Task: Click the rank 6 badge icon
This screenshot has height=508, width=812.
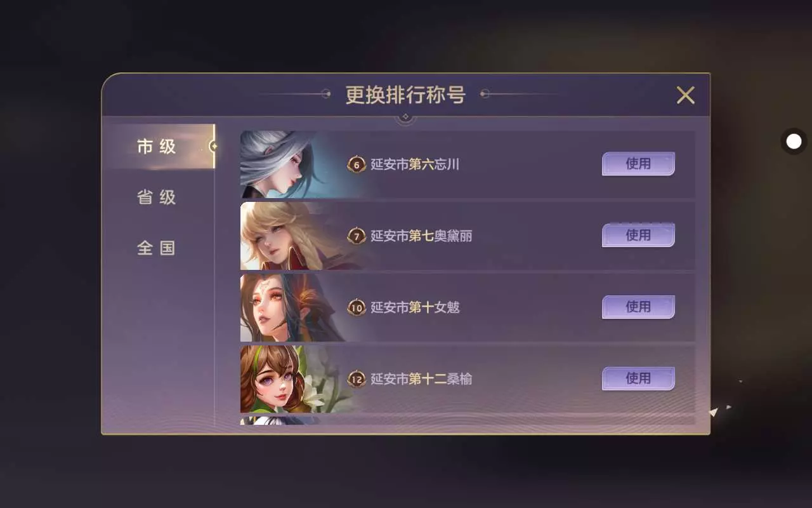Action: pos(357,165)
